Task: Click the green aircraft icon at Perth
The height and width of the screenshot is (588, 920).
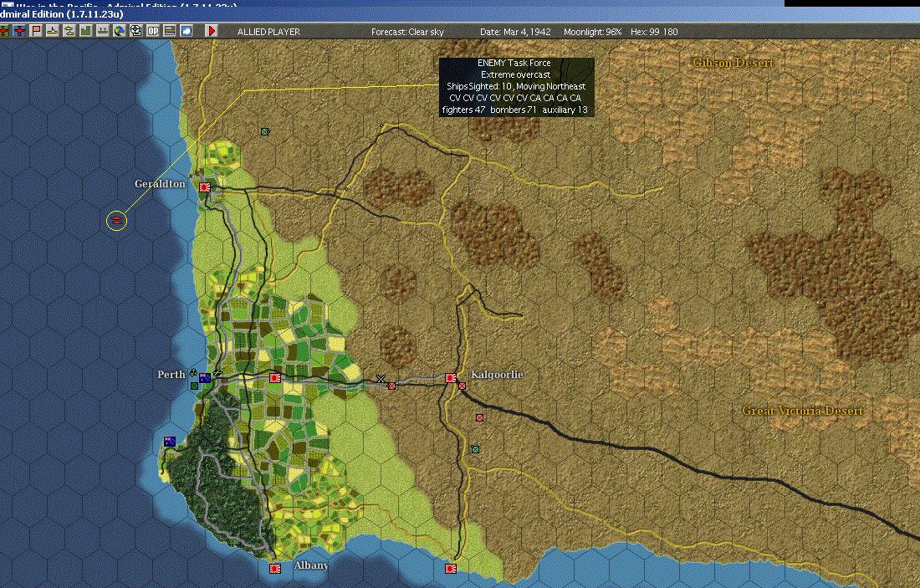Action: 217,372
